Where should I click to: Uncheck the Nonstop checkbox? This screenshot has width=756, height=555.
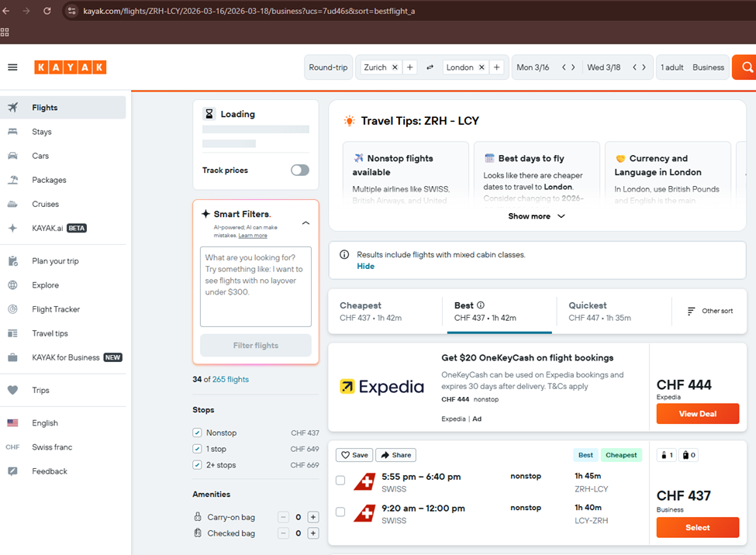(x=197, y=433)
